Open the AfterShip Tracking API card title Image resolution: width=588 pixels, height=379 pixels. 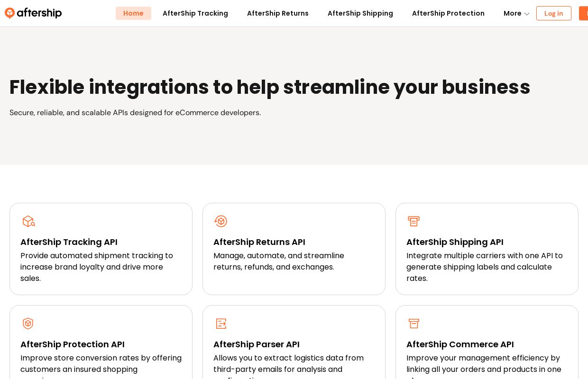[x=69, y=242]
